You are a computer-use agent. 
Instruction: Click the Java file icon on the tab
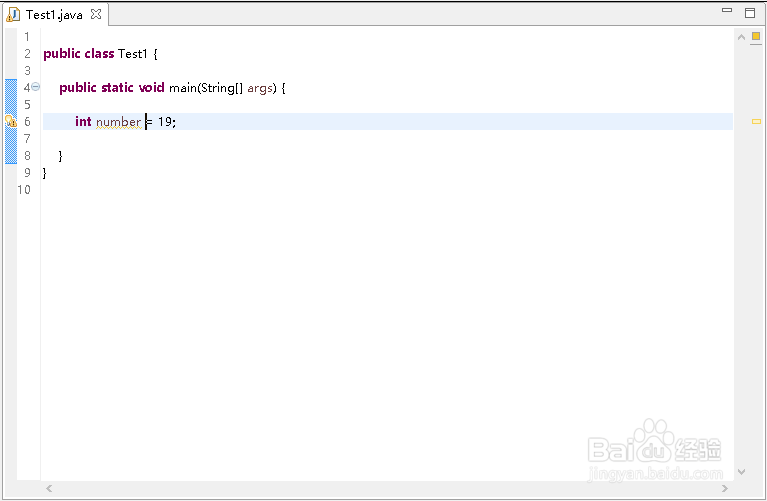pyautogui.click(x=14, y=15)
